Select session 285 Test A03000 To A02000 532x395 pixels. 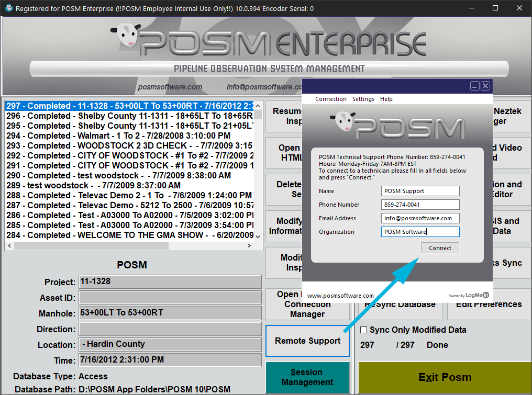(x=129, y=225)
